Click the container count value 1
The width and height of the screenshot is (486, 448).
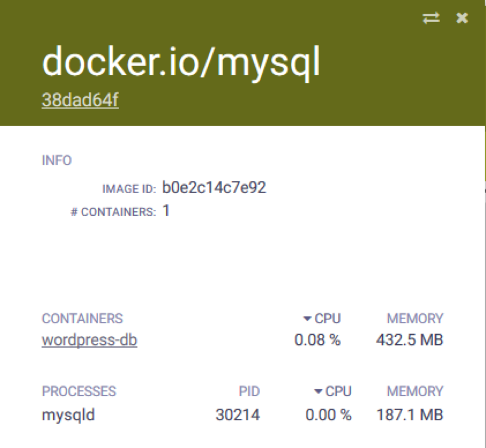[x=163, y=210]
